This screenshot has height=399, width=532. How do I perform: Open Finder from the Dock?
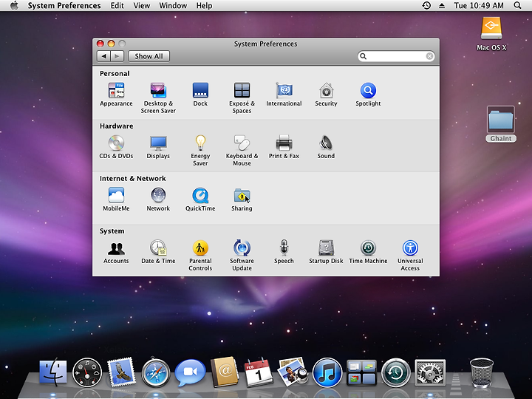tap(53, 372)
